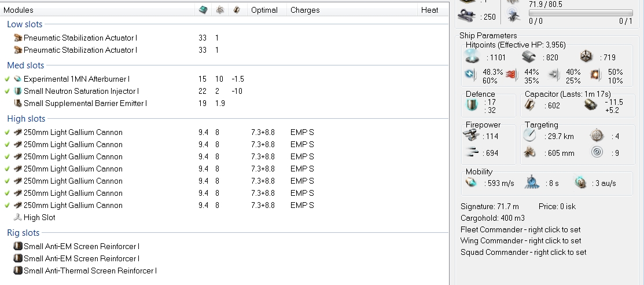Click the capacitor usage column header icon

click(x=236, y=10)
